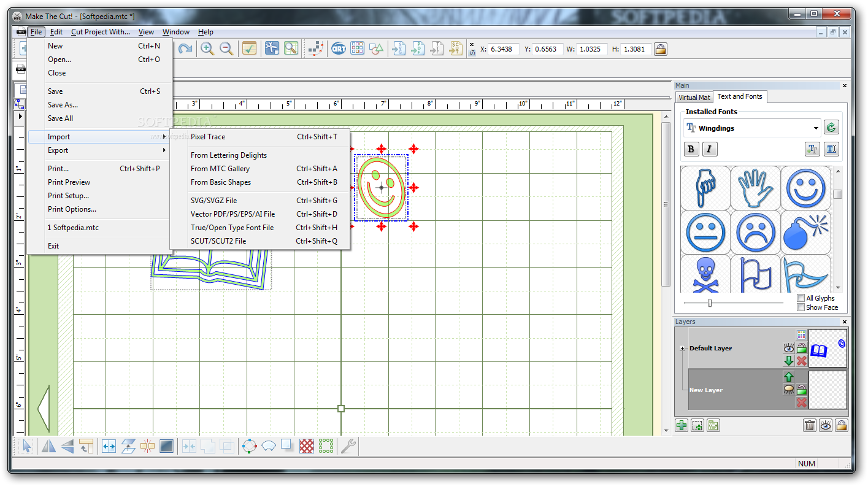Viewport: 868px width, 486px height.
Task: Click the Zoom Out magnifier icon
Action: point(226,48)
